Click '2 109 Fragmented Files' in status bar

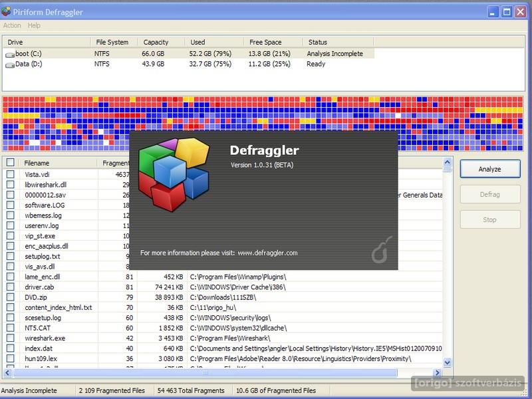pos(112,390)
